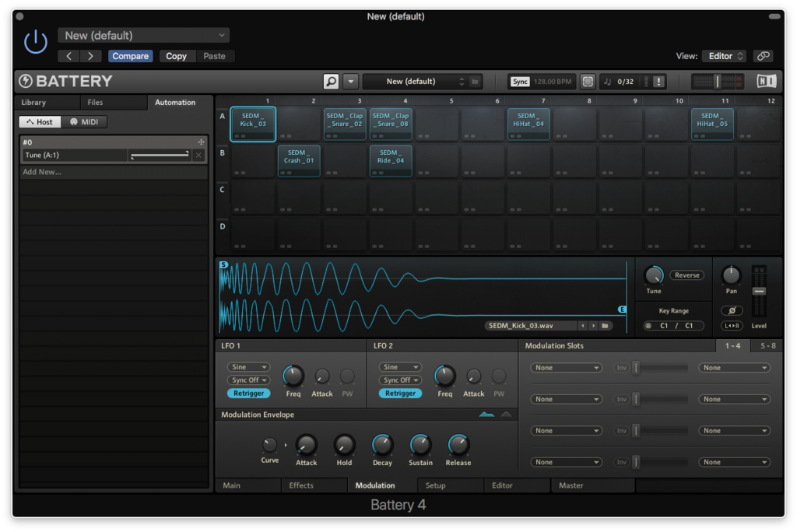797x532 pixels.
Task: Click the phase invert icon under the Pan knob
Action: point(732,310)
